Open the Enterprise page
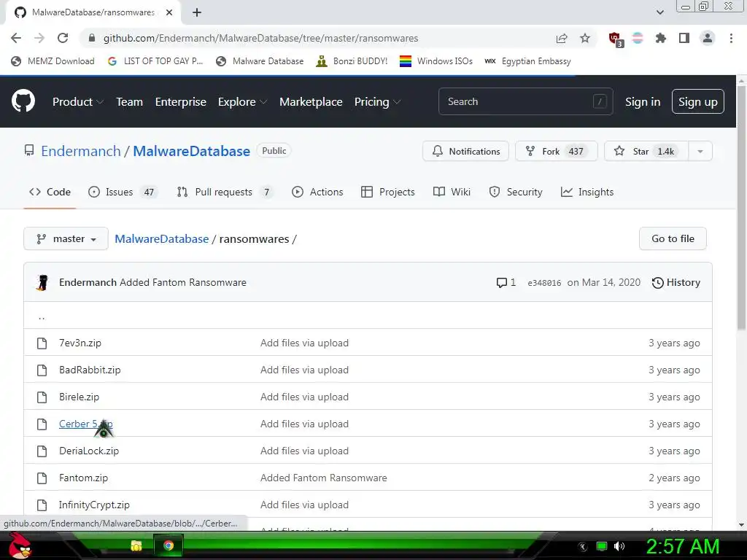Viewport: 747px width, 560px height. point(181,102)
